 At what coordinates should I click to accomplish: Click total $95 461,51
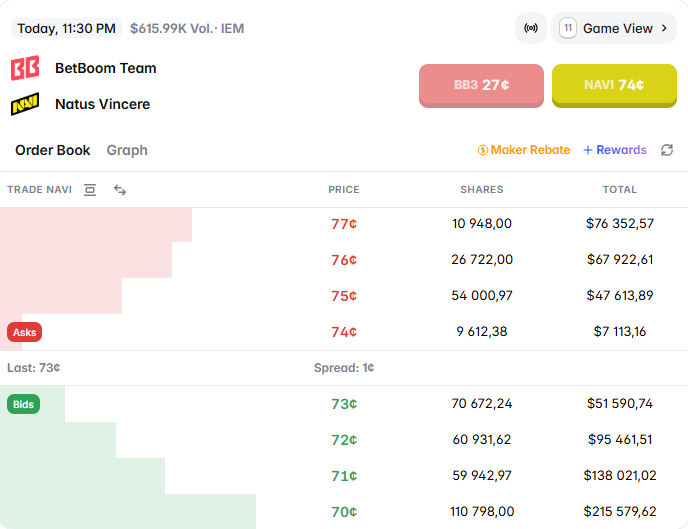620,440
